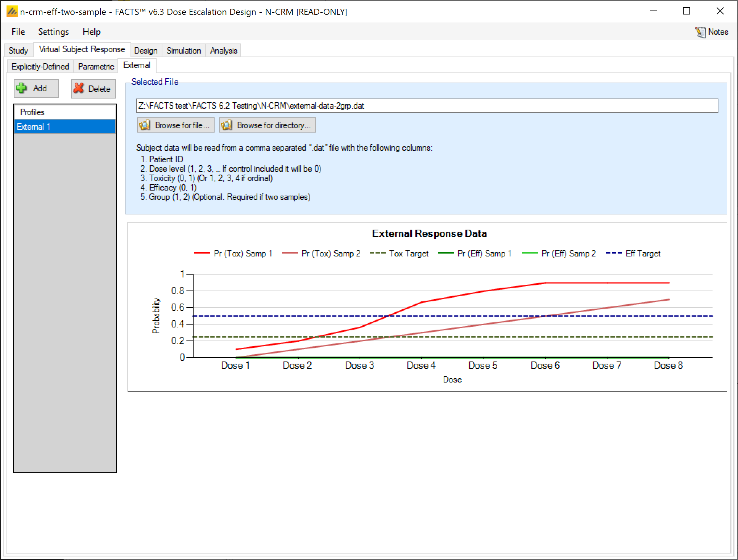The height and width of the screenshot is (560, 738).
Task: Select the Explicitly-Defined sub-tab
Action: (x=40, y=67)
